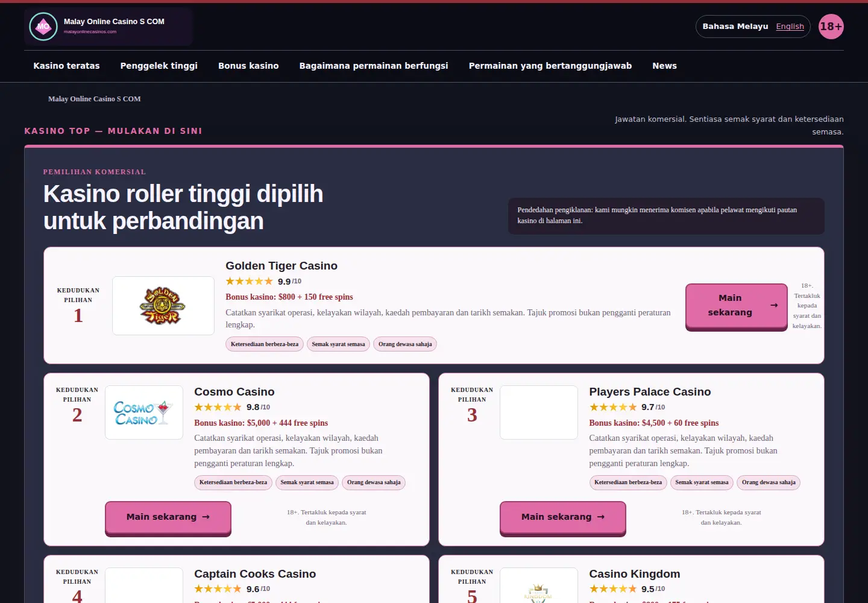Open the Kasino teratas menu item

tap(67, 66)
